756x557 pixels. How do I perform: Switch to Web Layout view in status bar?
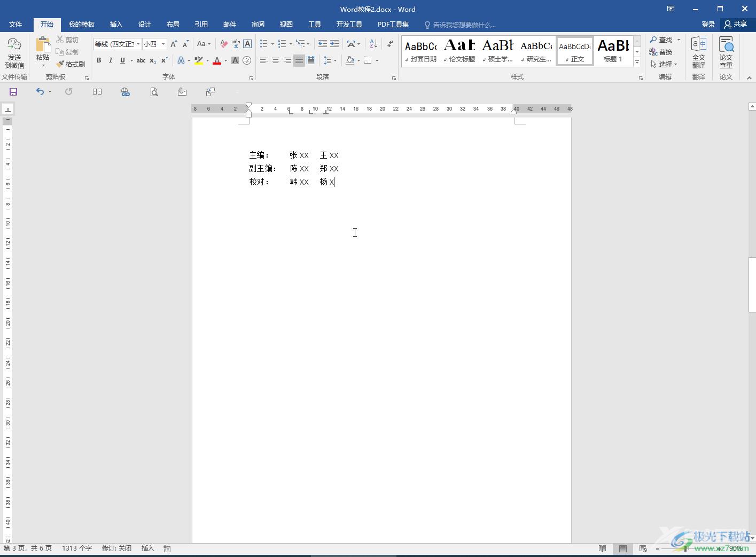pyautogui.click(x=643, y=548)
